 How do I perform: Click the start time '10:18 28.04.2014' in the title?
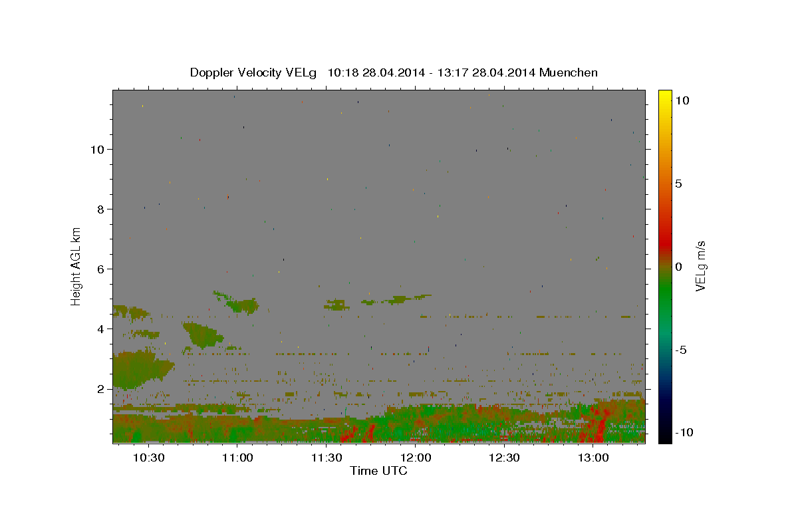tap(374, 72)
